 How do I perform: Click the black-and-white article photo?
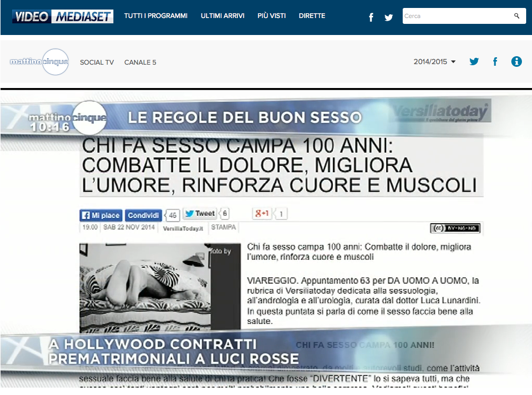(x=160, y=287)
